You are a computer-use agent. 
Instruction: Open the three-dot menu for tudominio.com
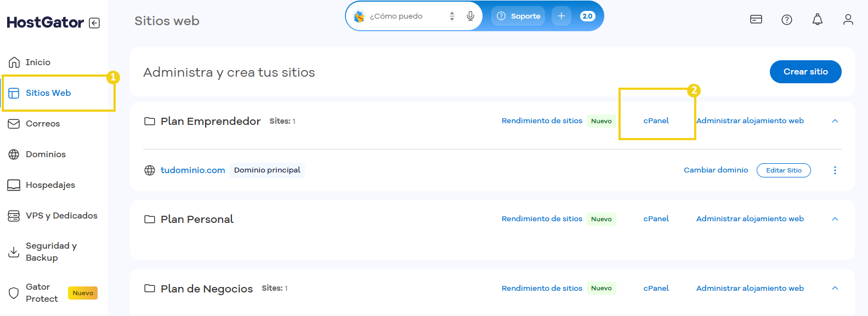[x=835, y=170]
